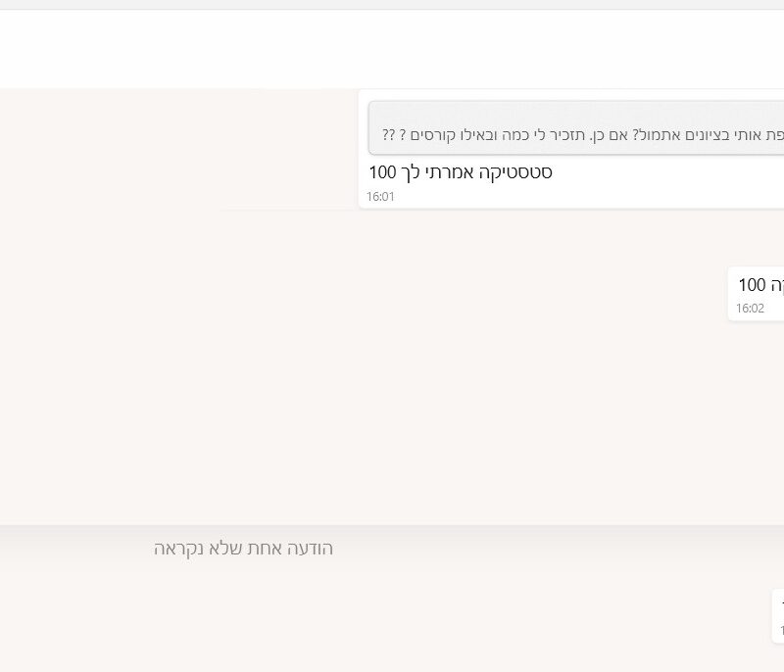Click the word "אתמול" in the quoted reply

click(x=657, y=134)
